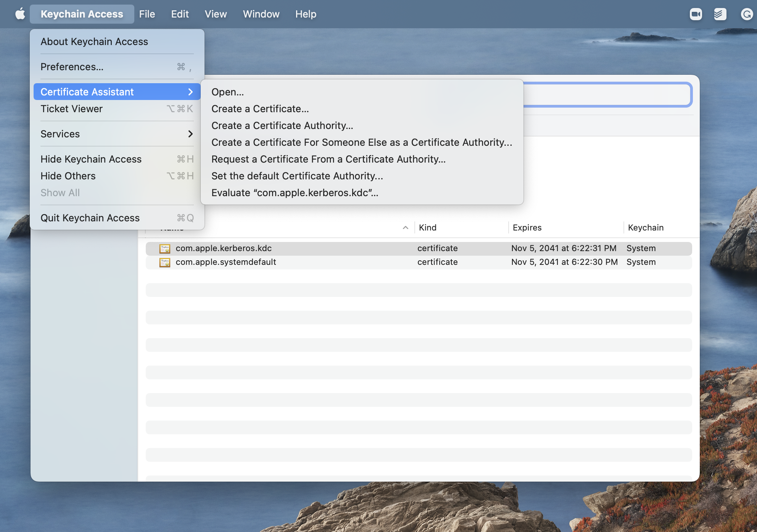Toggle the Name column sort arrow
This screenshot has width=757, height=532.
[406, 227]
